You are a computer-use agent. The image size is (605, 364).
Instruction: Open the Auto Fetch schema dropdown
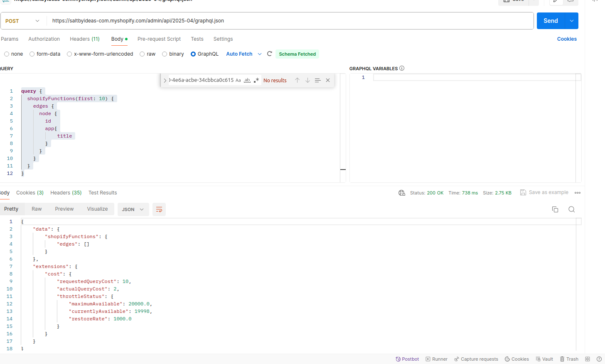(x=244, y=54)
